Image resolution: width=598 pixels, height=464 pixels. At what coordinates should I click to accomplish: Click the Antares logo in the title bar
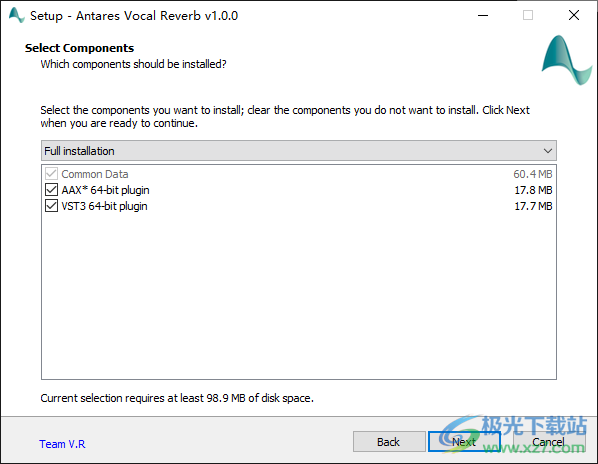pos(16,15)
